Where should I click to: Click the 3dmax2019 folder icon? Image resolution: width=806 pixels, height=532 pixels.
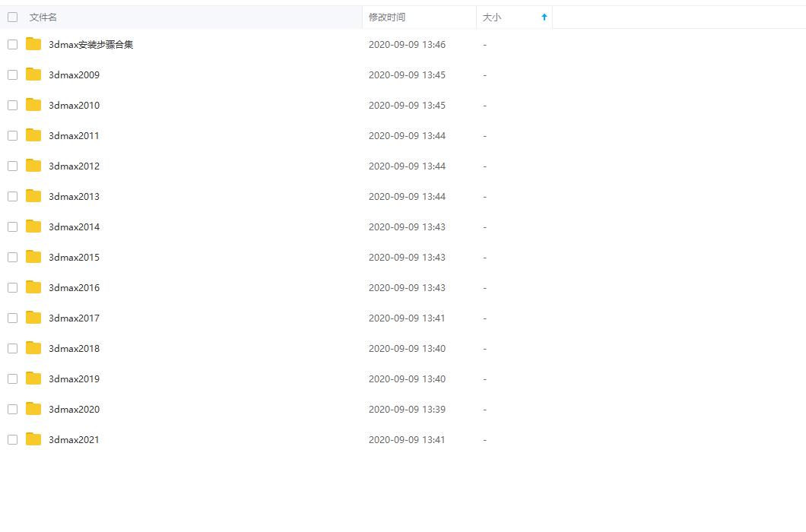point(33,378)
